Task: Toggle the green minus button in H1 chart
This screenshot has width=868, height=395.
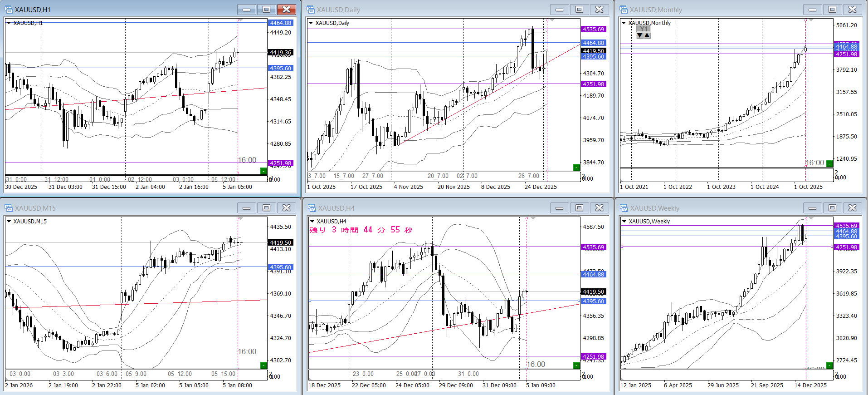Action: click(x=263, y=171)
